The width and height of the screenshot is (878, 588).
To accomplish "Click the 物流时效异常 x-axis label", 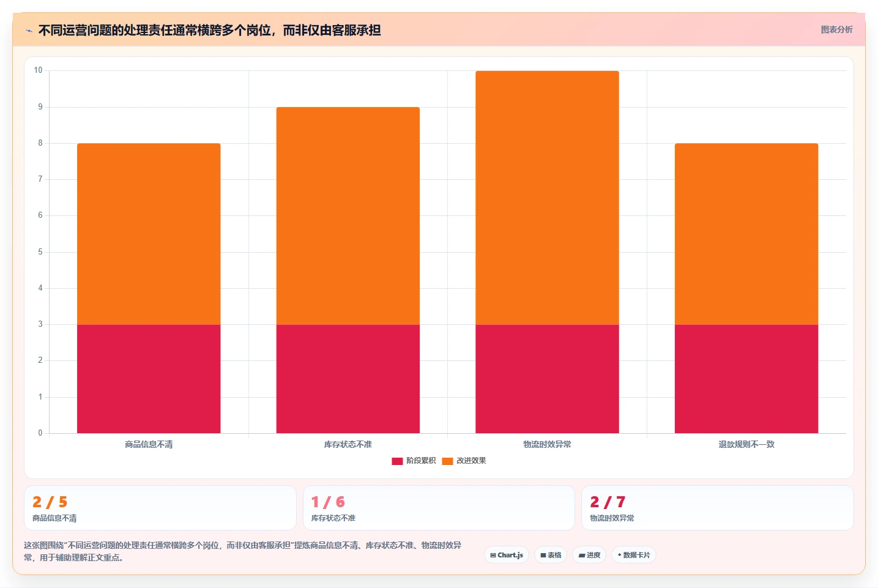I will [x=547, y=444].
